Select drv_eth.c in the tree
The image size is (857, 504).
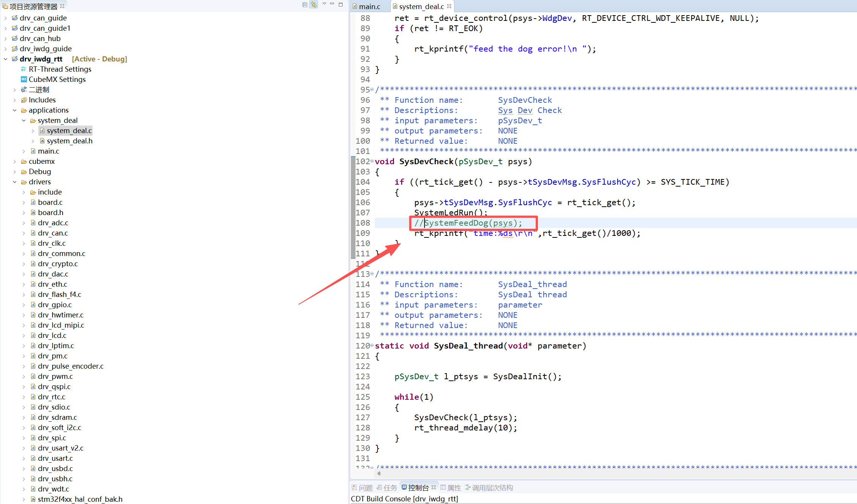[x=52, y=284]
